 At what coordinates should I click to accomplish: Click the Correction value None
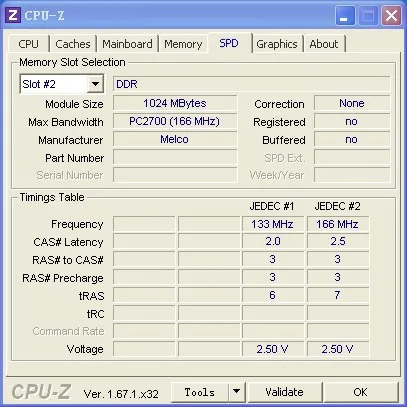coord(352,103)
